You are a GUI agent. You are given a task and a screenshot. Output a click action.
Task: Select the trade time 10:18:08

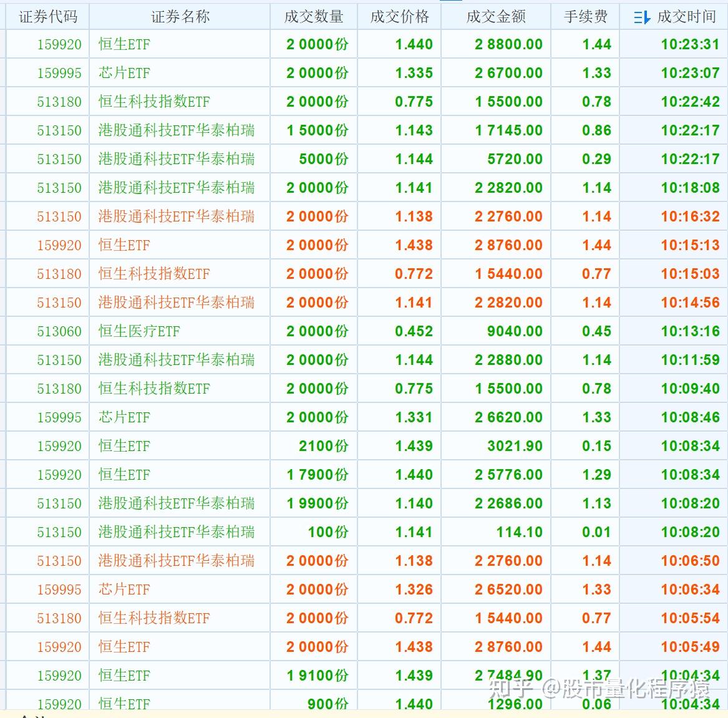[x=690, y=188]
